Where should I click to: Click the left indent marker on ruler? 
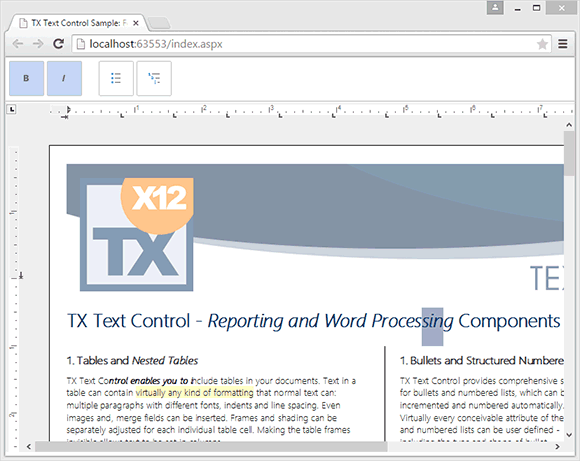[64, 117]
